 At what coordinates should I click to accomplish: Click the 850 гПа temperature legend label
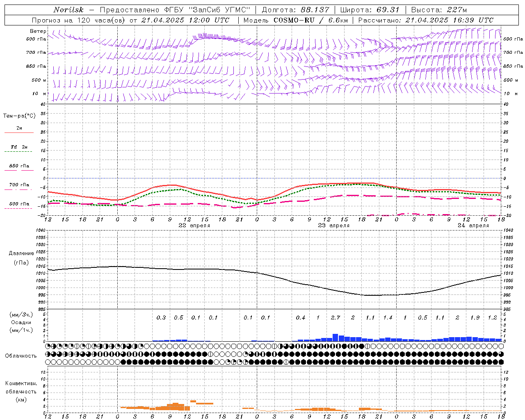tap(19, 166)
